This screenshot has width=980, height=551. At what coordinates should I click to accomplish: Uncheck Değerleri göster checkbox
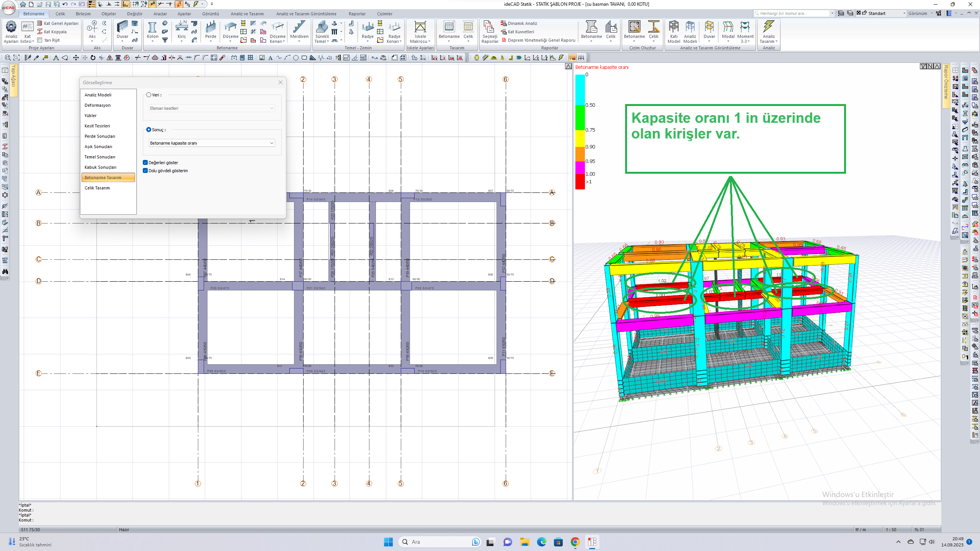pos(145,163)
